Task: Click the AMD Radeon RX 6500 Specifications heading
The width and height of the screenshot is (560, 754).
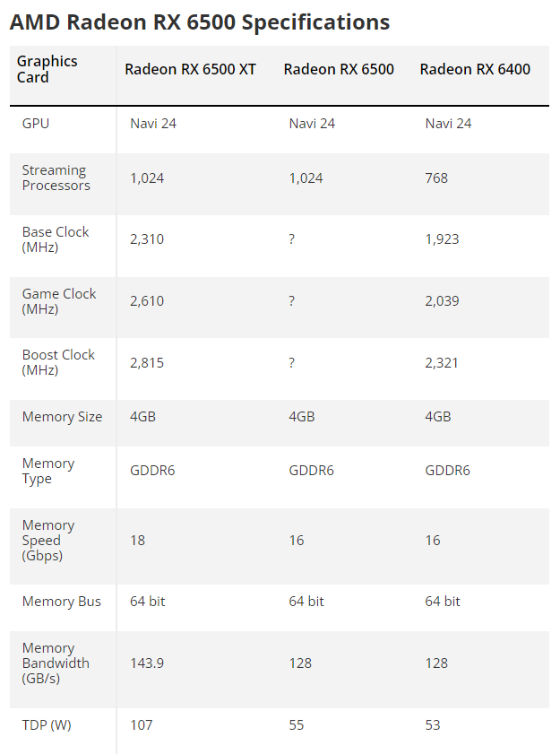Action: coord(200,22)
